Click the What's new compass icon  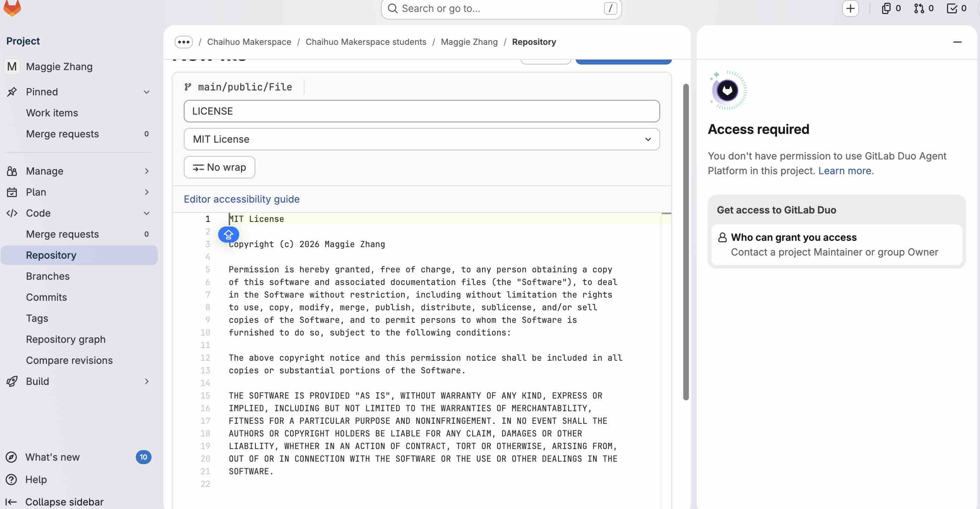pyautogui.click(x=12, y=457)
